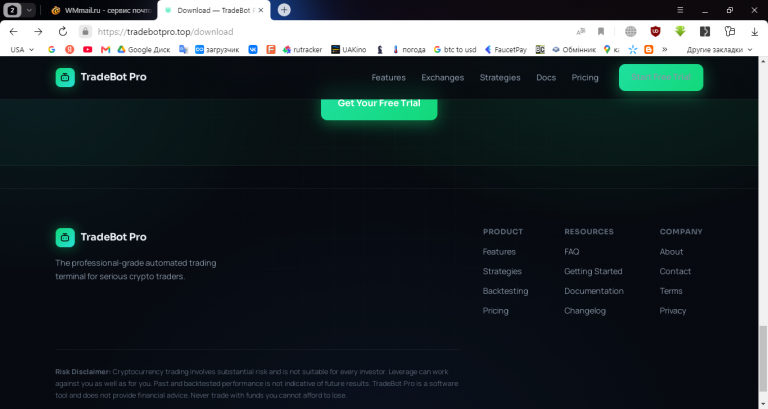Screen dimensions: 768x409
Task: Open a new browser tab
Action: (x=284, y=10)
